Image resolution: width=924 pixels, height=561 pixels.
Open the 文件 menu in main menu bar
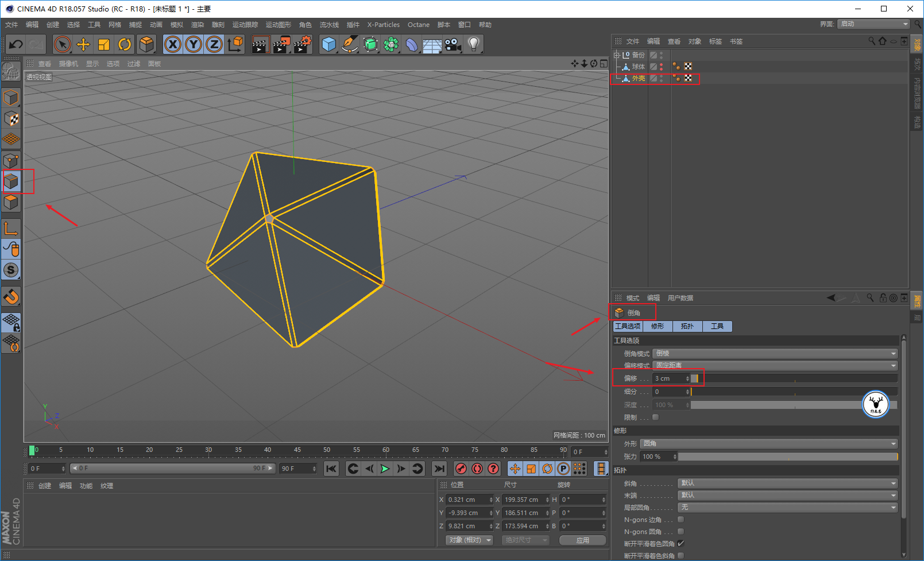11,25
